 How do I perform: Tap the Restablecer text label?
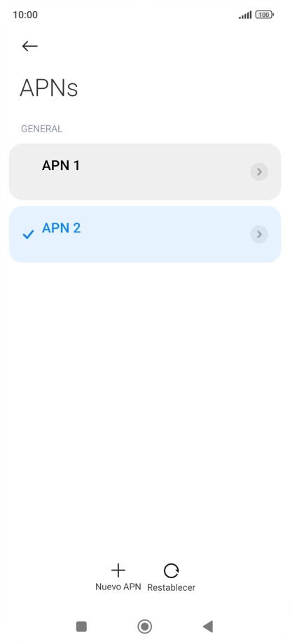point(171,587)
